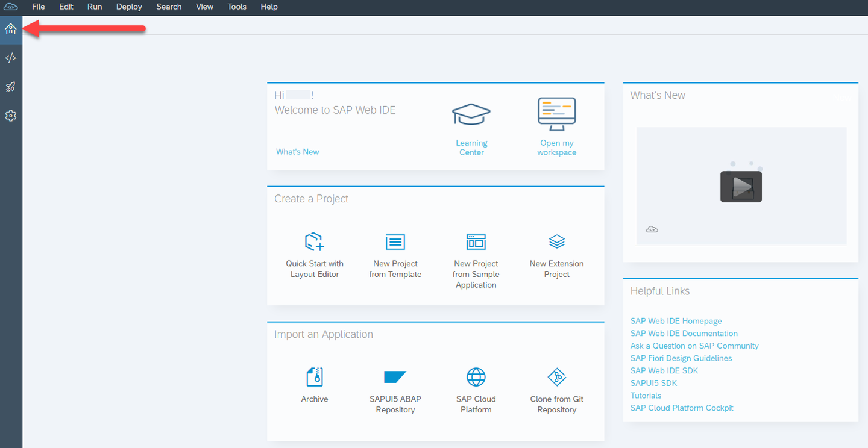Open SAP Cloud Platform Cockpit link
This screenshot has height=448, width=868.
click(x=682, y=408)
